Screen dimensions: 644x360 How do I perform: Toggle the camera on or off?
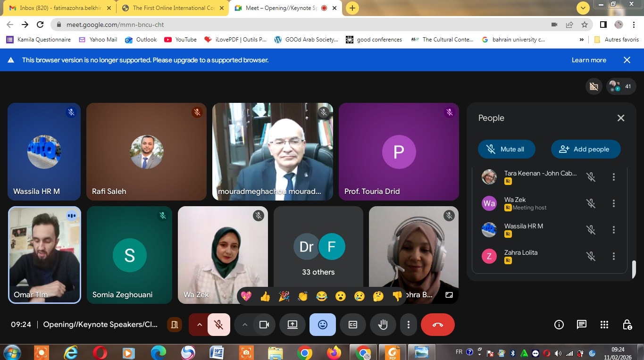[264, 325]
